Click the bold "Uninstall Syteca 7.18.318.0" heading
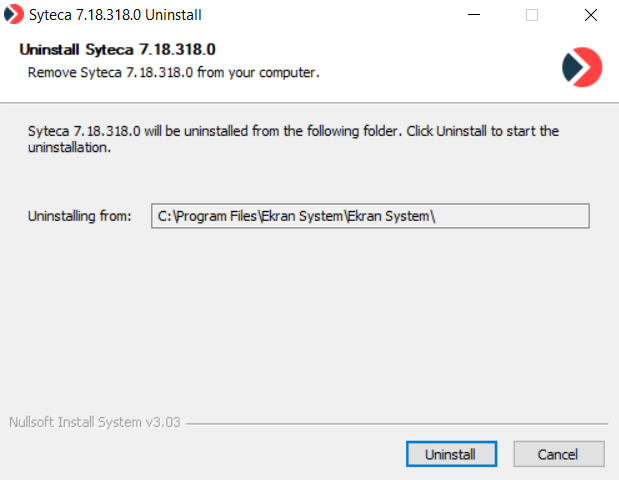 click(x=117, y=50)
